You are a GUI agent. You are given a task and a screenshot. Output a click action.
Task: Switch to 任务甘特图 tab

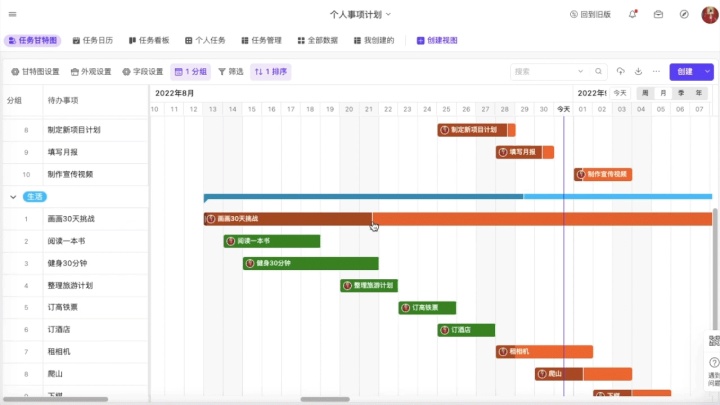coord(33,40)
